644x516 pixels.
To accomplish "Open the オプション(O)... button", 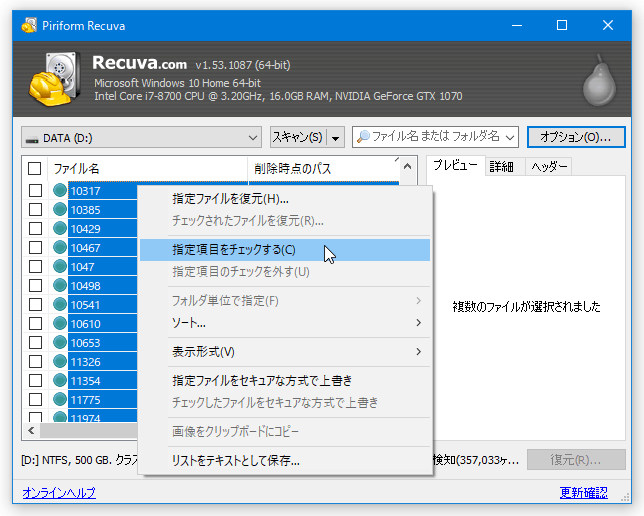I will pos(576,137).
